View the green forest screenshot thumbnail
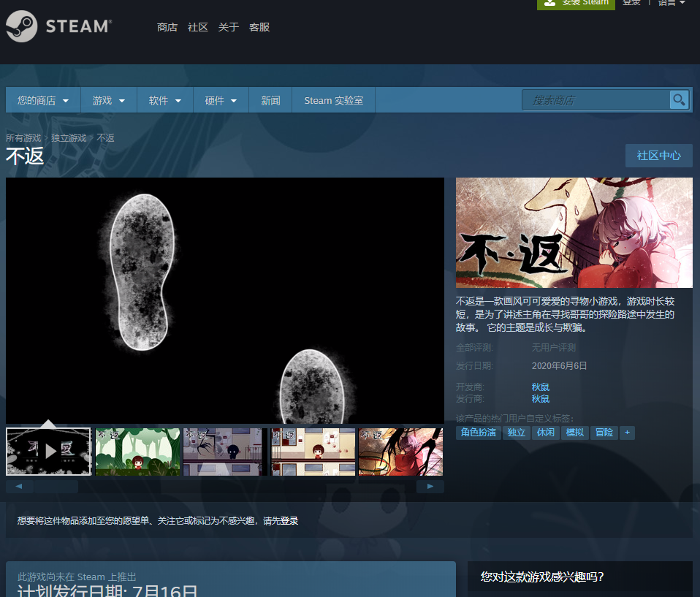The width and height of the screenshot is (700, 597). tap(138, 452)
